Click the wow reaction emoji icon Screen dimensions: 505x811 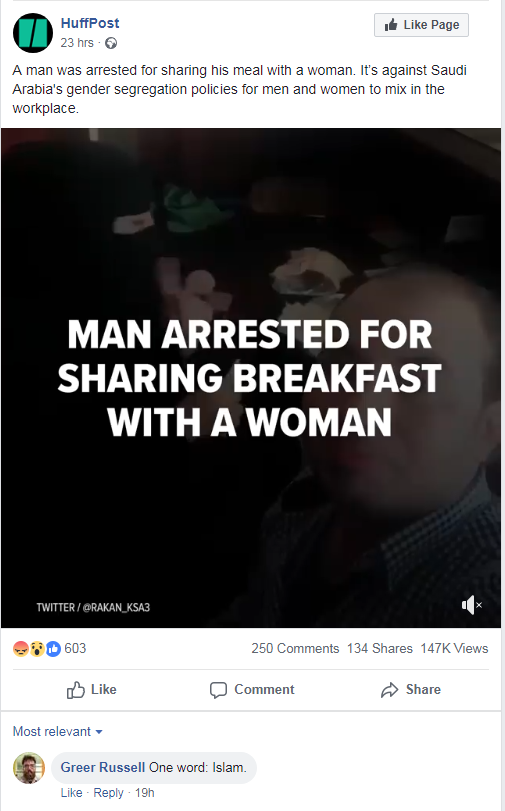37,649
